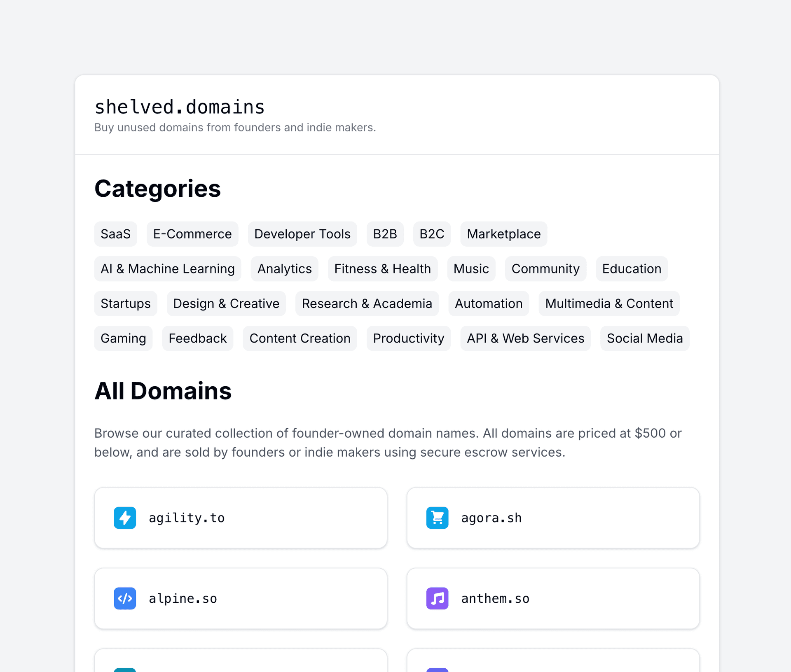The height and width of the screenshot is (672, 791).
Task: Filter by AI & Machine Learning
Action: pos(167,268)
